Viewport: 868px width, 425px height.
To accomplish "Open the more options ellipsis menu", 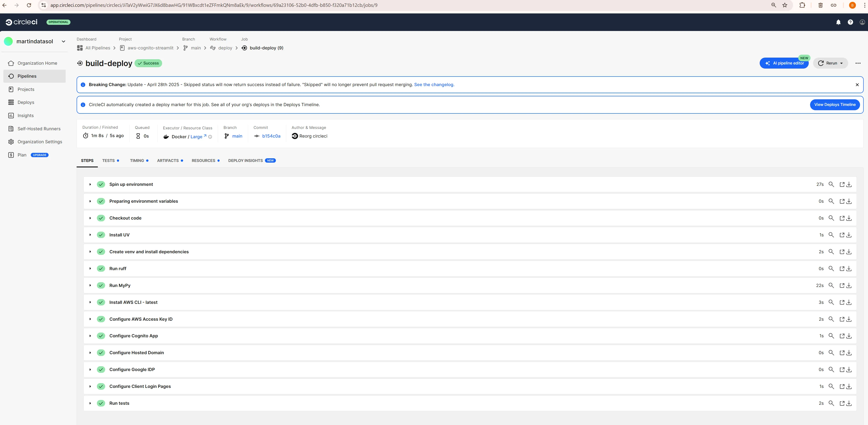I will tap(858, 63).
